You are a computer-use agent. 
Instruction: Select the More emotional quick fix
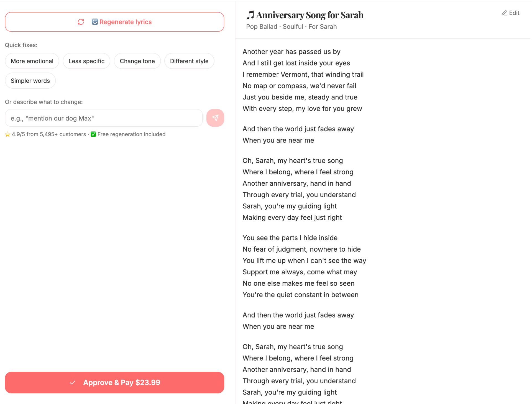coord(32,61)
